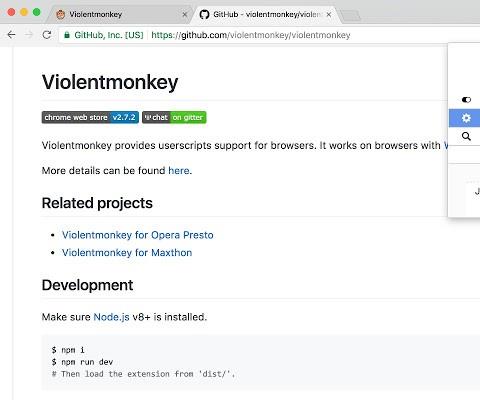Follow the 'here' link for more details

179,170
